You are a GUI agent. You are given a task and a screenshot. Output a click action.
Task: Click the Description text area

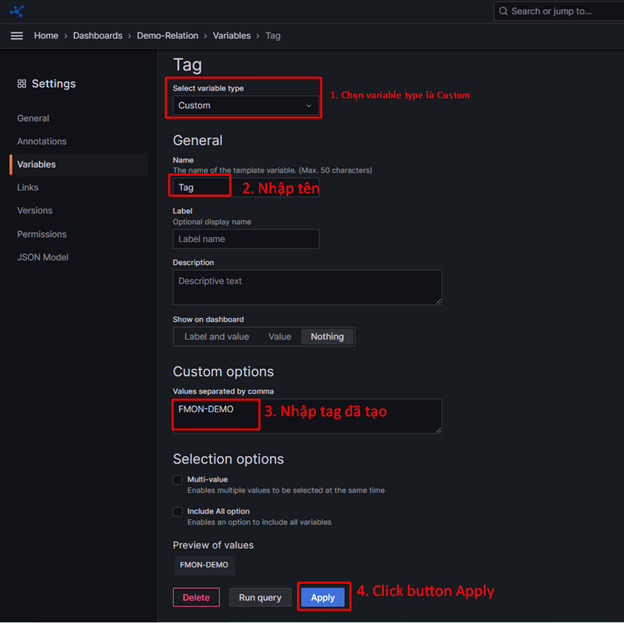[307, 287]
